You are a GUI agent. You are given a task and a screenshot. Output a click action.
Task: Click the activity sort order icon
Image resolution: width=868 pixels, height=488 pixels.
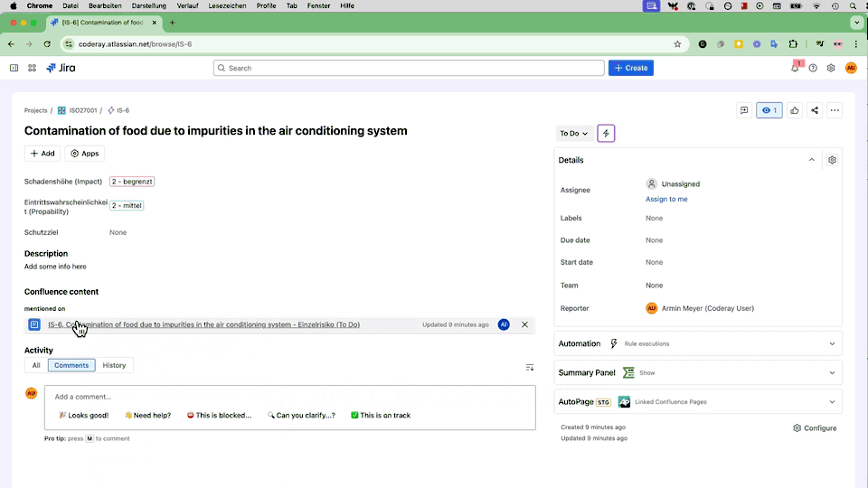tap(530, 368)
